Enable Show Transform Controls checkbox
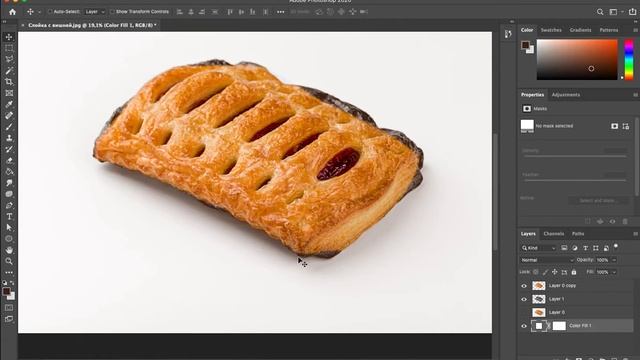The width and height of the screenshot is (640, 360). tap(112, 12)
